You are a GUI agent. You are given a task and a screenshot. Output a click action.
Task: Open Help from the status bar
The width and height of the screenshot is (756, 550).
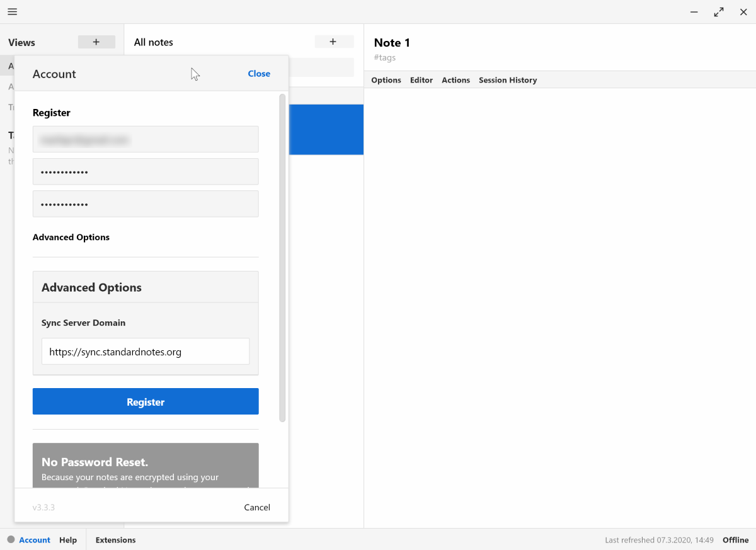click(x=68, y=540)
